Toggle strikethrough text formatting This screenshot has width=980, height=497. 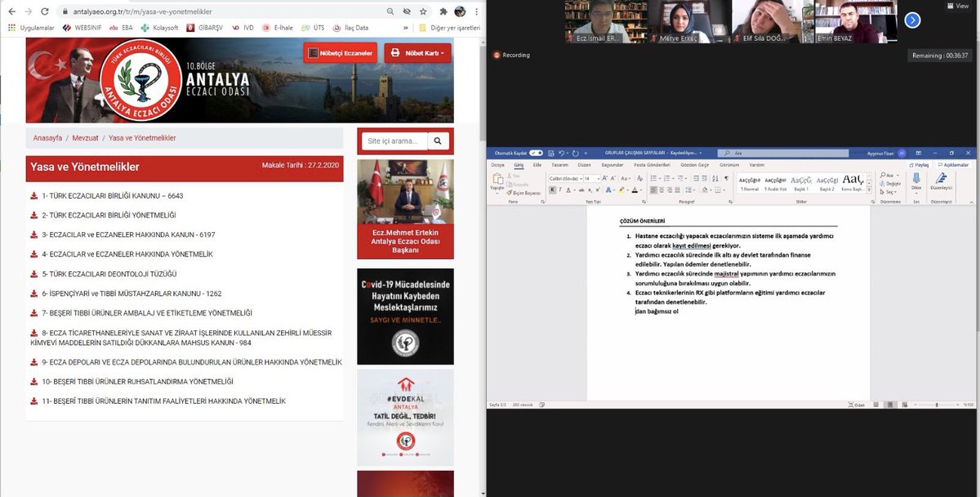pyautogui.click(x=581, y=190)
